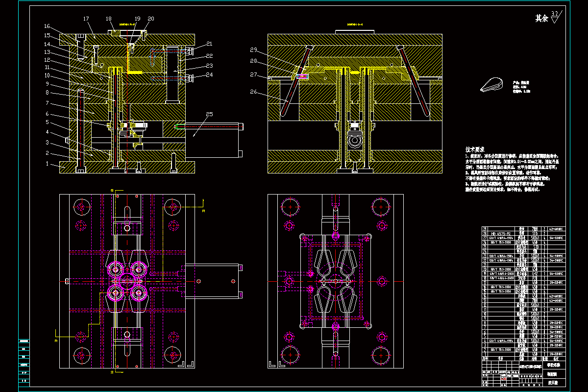Click part callout number 3 in section view
This screenshot has height=392, width=588.
point(48,143)
